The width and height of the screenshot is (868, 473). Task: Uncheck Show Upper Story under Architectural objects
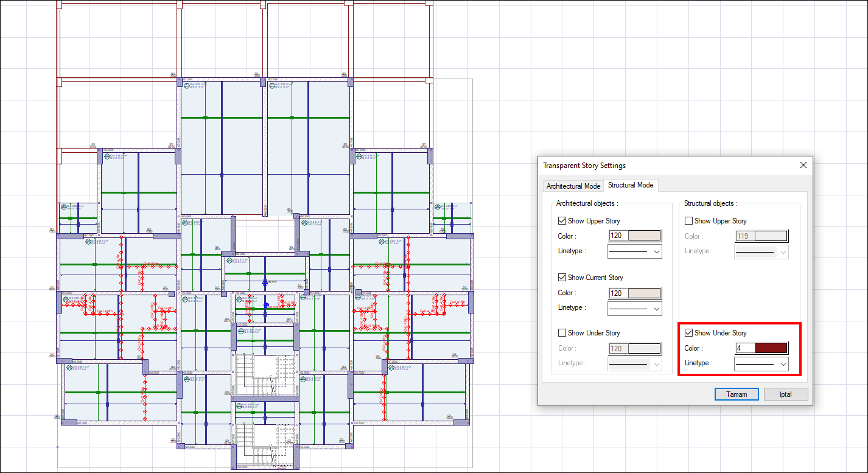[562, 221]
